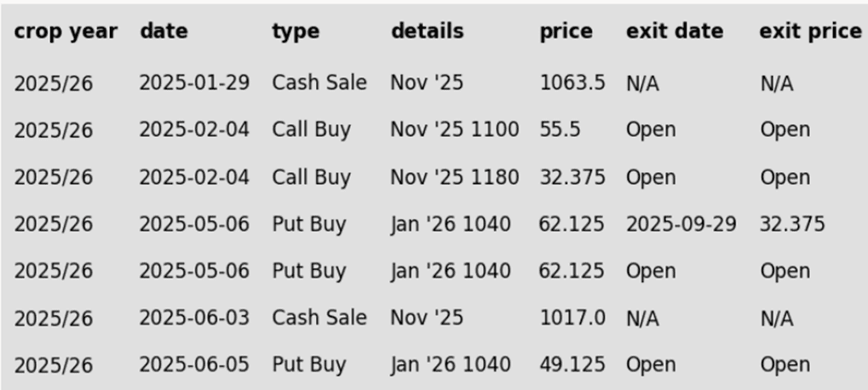Select the 55.5 price cell
The width and height of the screenshot is (868, 390).
560,130
